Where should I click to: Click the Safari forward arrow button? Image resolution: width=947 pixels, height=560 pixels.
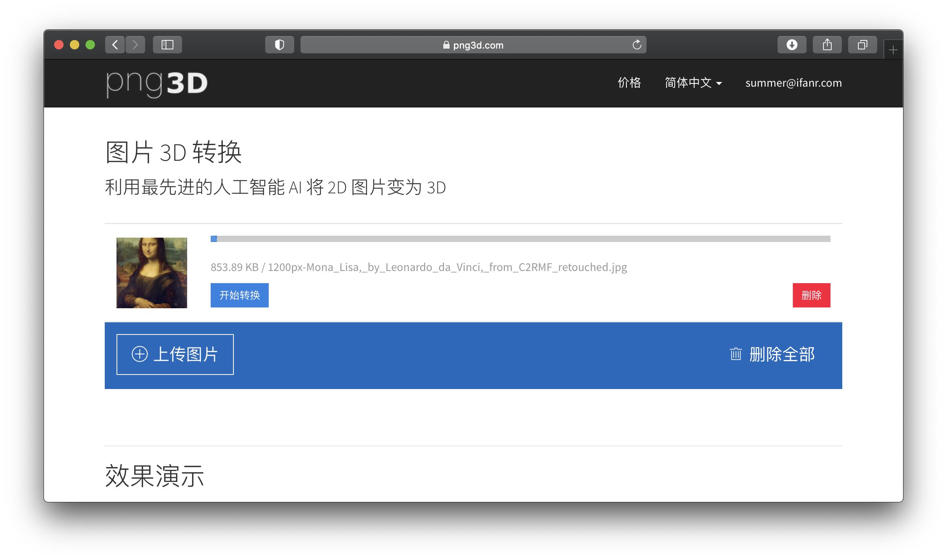tap(135, 45)
